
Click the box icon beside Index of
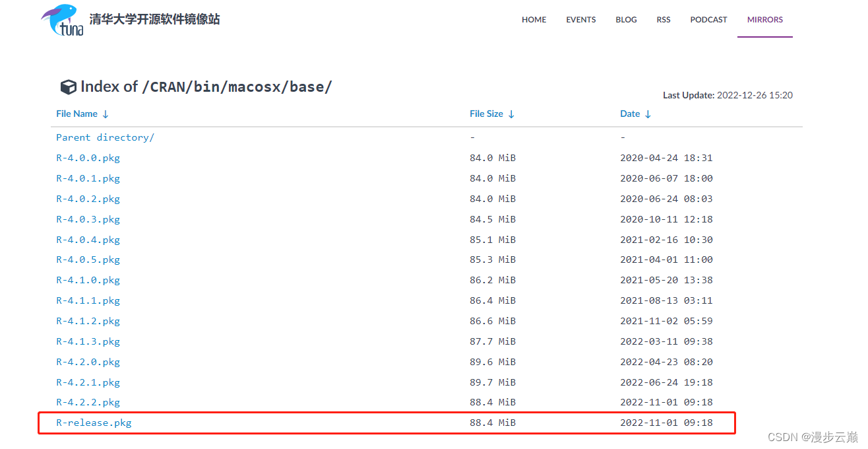[x=69, y=87]
